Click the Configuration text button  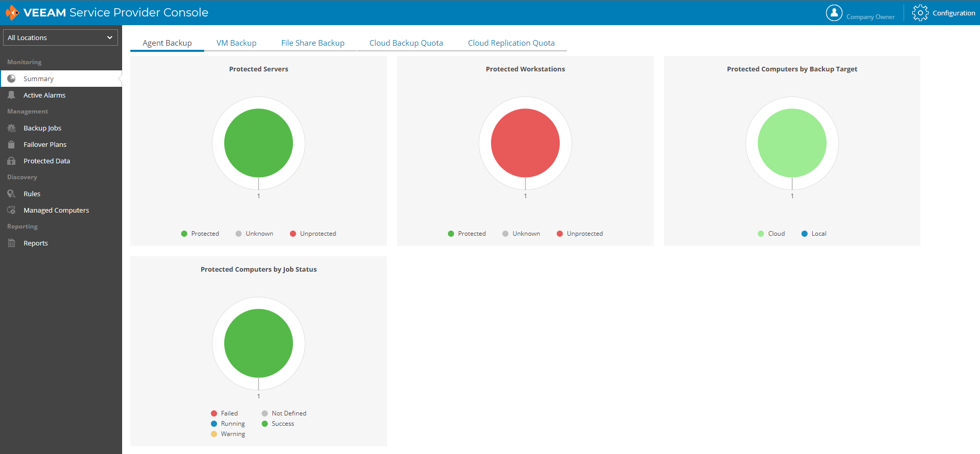point(954,13)
